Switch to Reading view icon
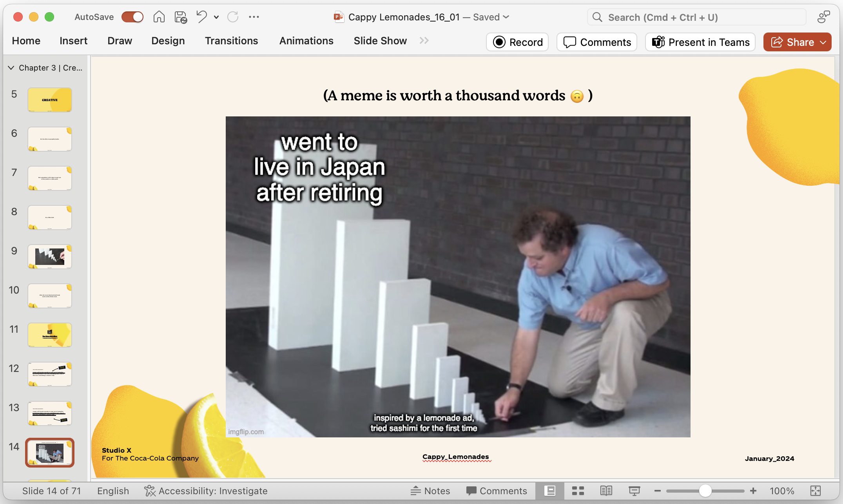 pyautogui.click(x=606, y=491)
